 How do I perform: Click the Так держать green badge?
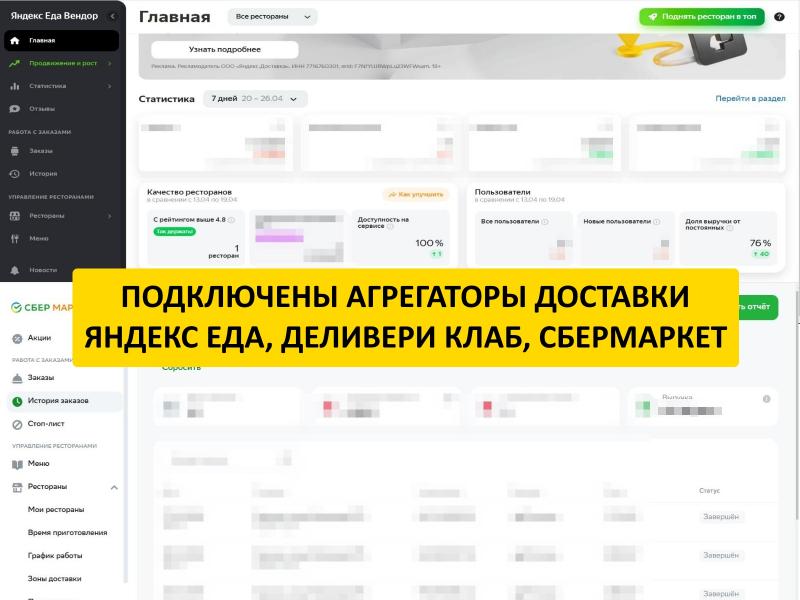pos(174,232)
